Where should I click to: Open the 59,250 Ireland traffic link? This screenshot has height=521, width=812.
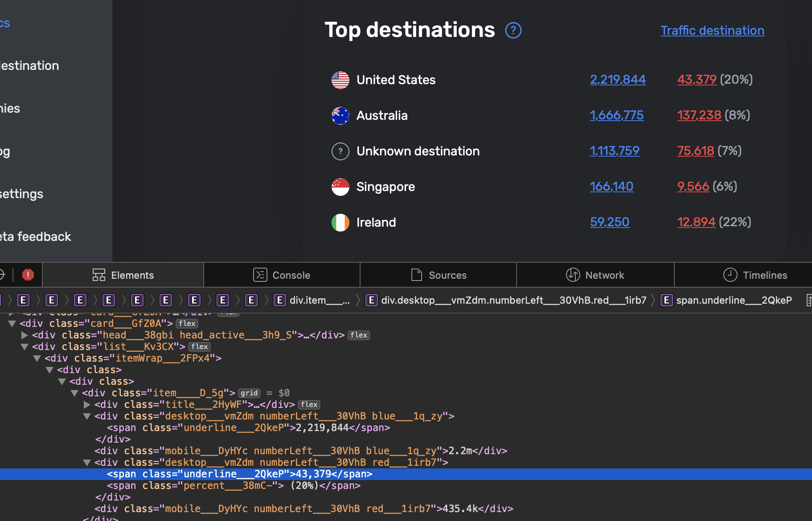pos(610,222)
